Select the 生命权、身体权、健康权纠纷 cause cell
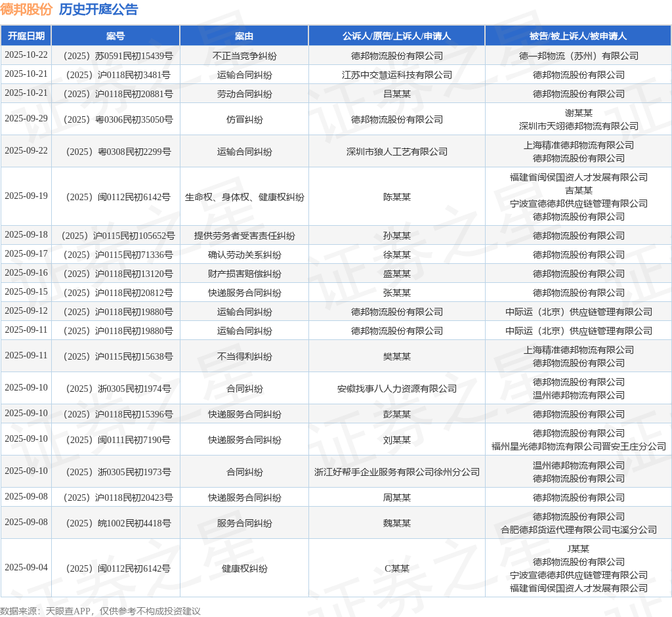This screenshot has height=617, width=672. coord(244,197)
